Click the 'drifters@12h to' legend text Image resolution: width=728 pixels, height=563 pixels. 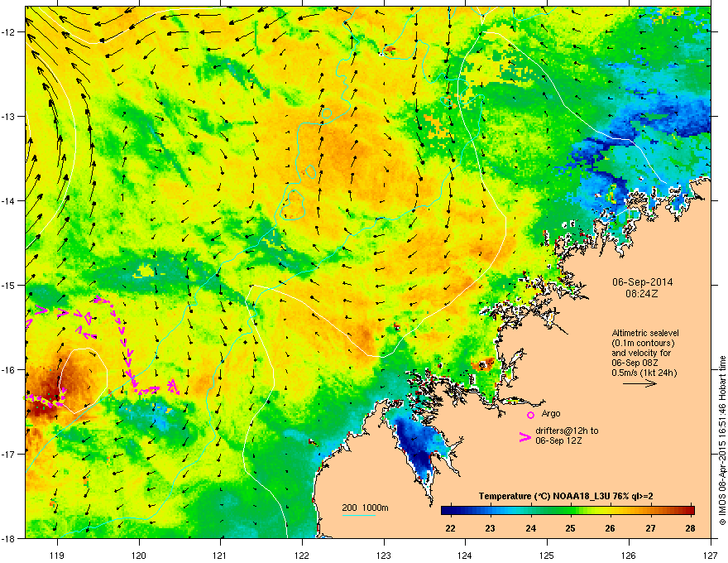pos(567,431)
